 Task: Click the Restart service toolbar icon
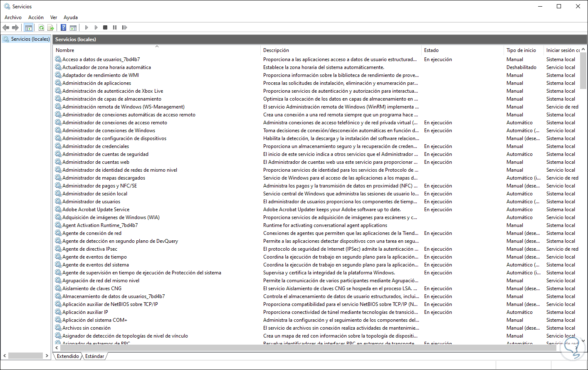[124, 28]
